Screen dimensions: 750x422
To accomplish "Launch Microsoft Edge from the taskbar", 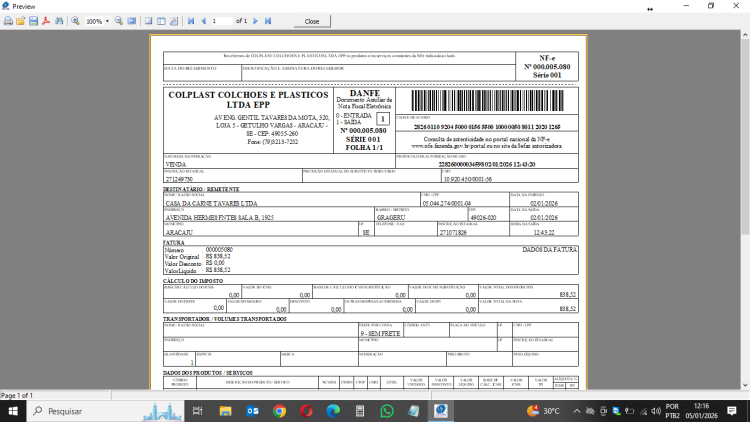I will tap(333, 411).
